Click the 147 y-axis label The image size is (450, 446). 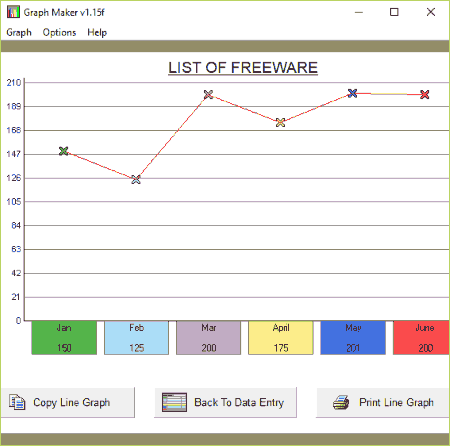[x=14, y=154]
